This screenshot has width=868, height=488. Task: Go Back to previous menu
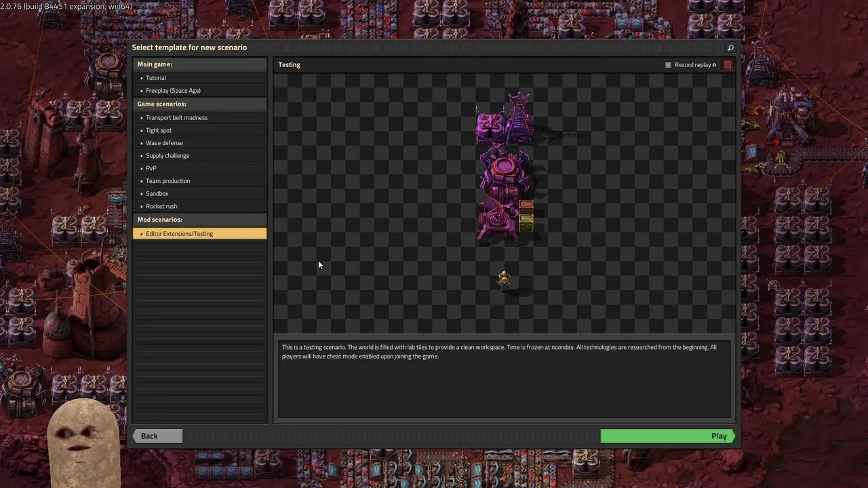click(x=157, y=436)
